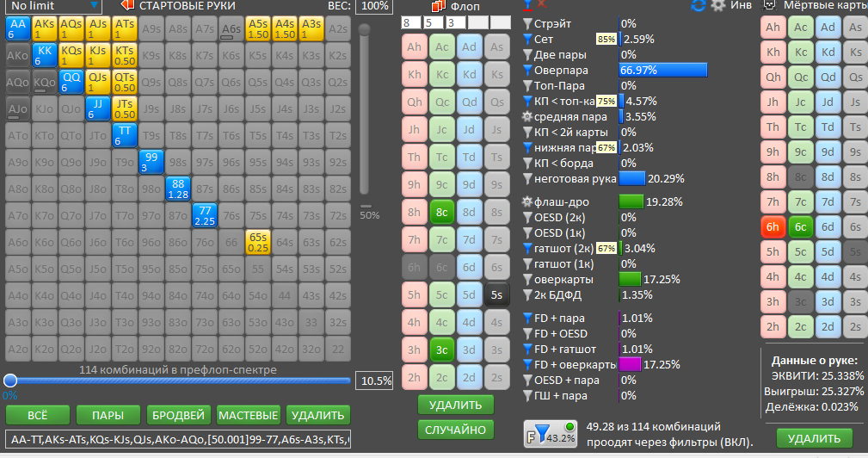The height and width of the screenshot is (458, 868).
Task: Click the gear icon next to флаш-дро
Action: 527,202
